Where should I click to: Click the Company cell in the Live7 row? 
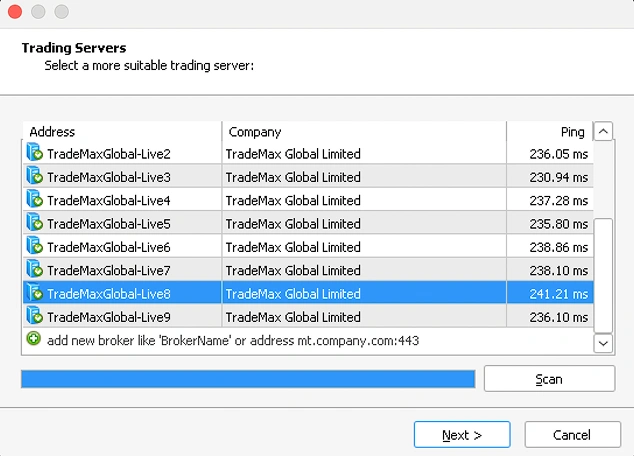pos(364,270)
